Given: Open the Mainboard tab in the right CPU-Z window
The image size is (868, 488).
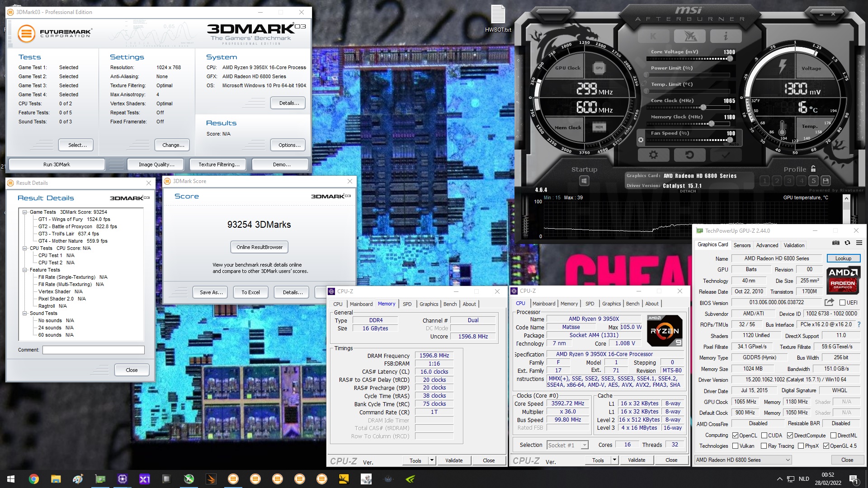Looking at the screenshot, I should 544,304.
